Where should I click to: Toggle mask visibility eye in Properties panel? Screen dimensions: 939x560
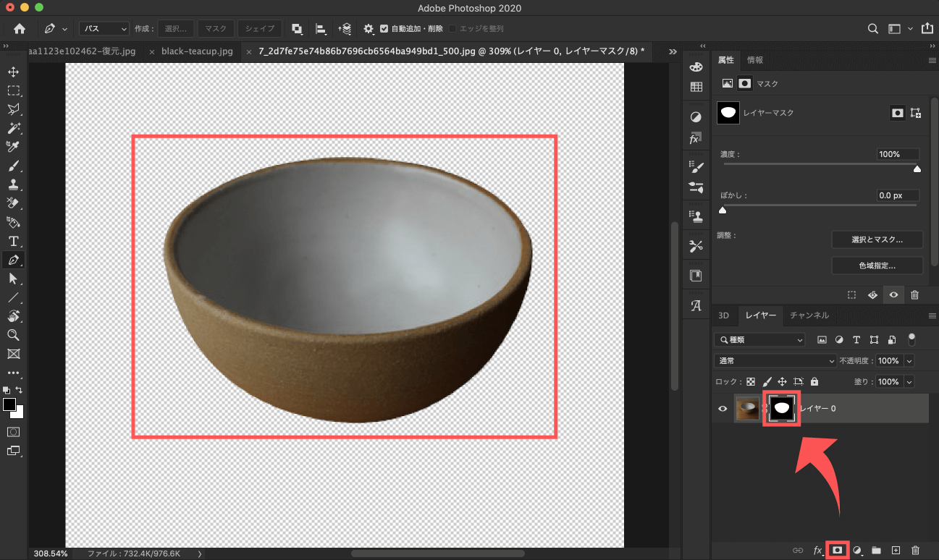894,294
